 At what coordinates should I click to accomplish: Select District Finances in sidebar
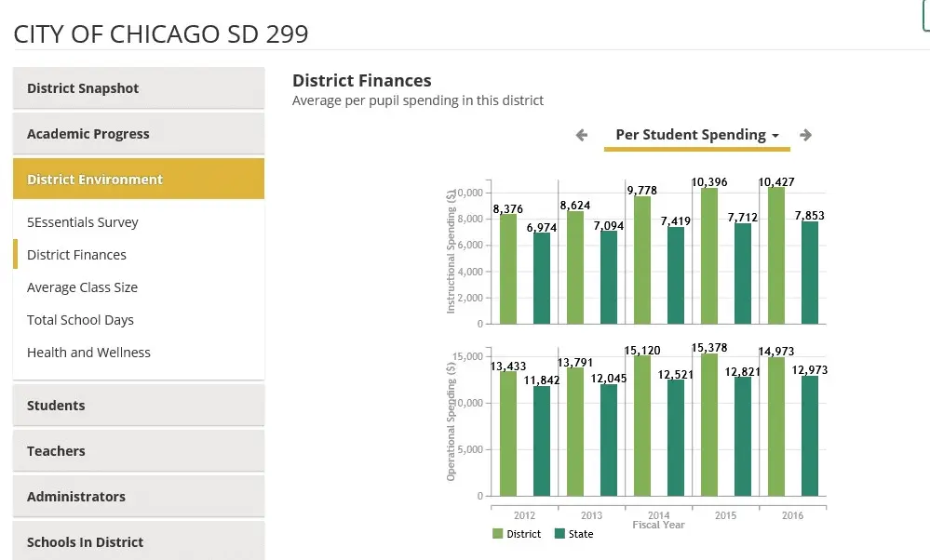pos(76,255)
